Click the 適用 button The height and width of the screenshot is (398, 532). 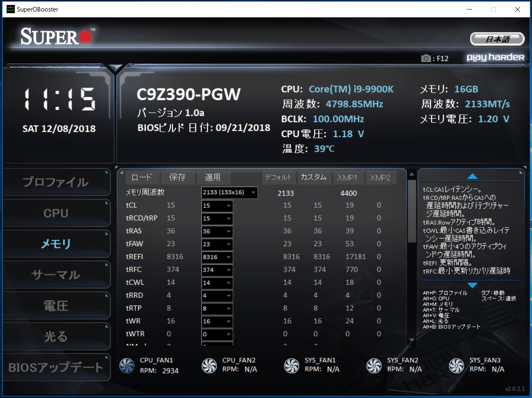[x=213, y=177]
